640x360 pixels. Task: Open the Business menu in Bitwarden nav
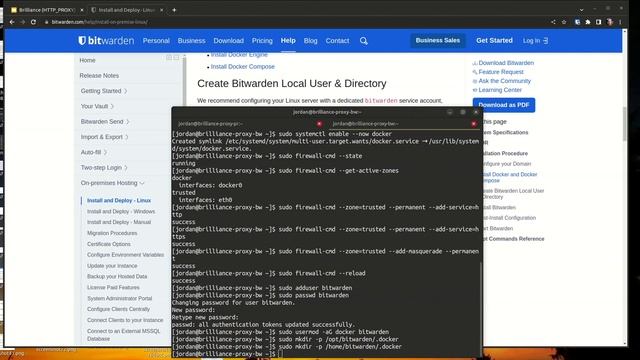[191, 41]
